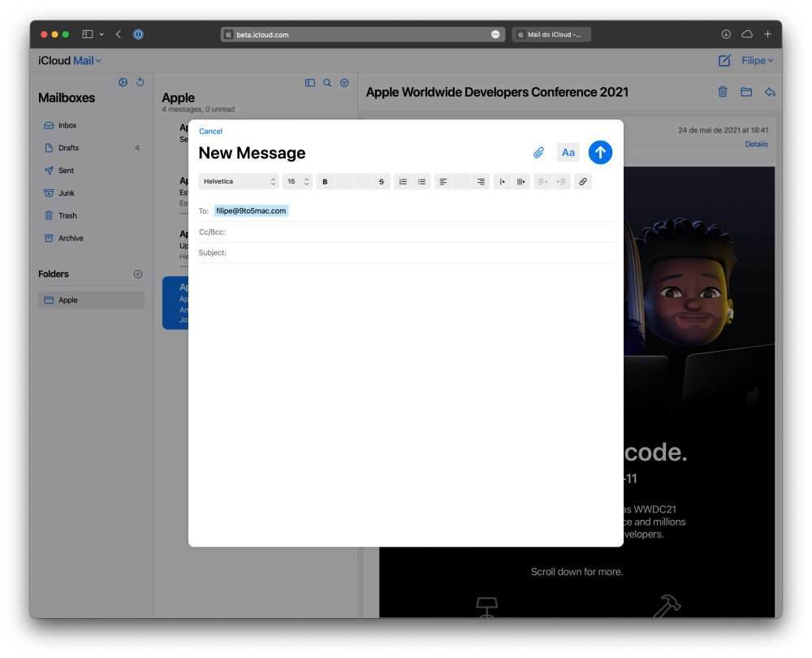Screen dimensions: 812x658
Task: Send the message with the blue arrow
Action: pos(600,152)
